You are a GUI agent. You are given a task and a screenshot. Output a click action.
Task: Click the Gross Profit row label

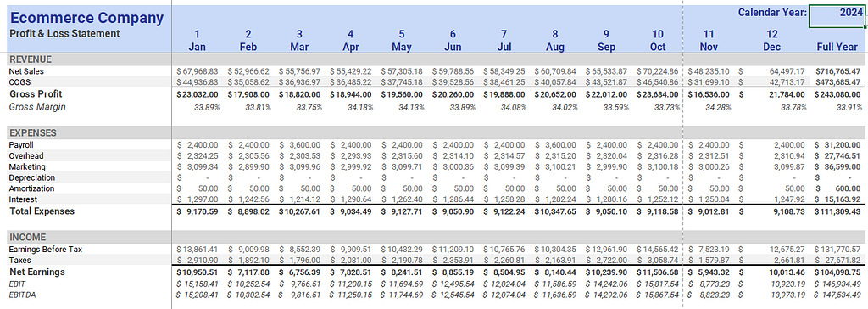[36, 94]
